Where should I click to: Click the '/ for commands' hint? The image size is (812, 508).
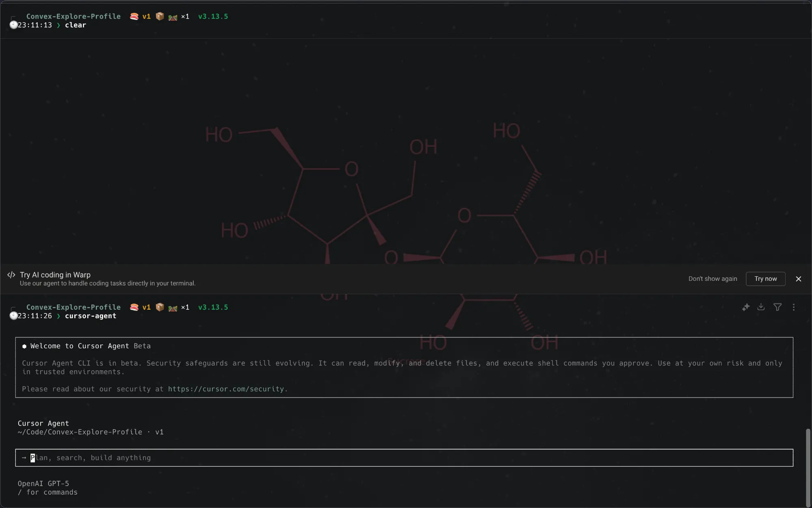click(x=48, y=492)
